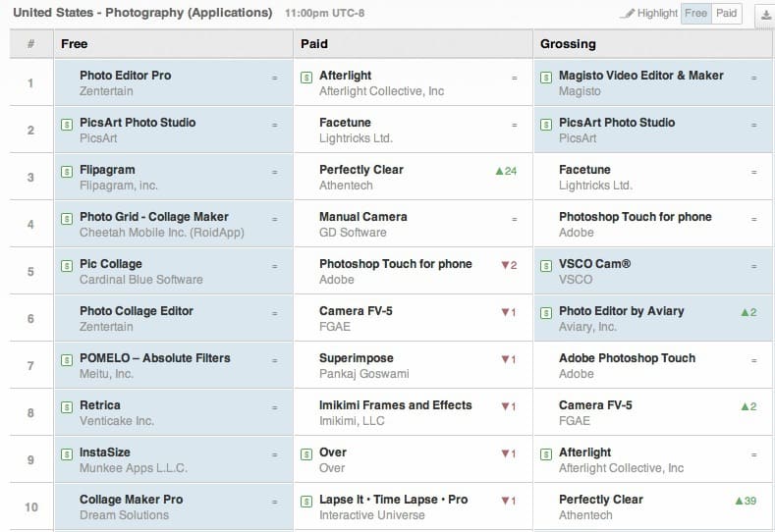Click the in-app purchase badge next to Over
The height and width of the screenshot is (532, 775).
click(305, 453)
